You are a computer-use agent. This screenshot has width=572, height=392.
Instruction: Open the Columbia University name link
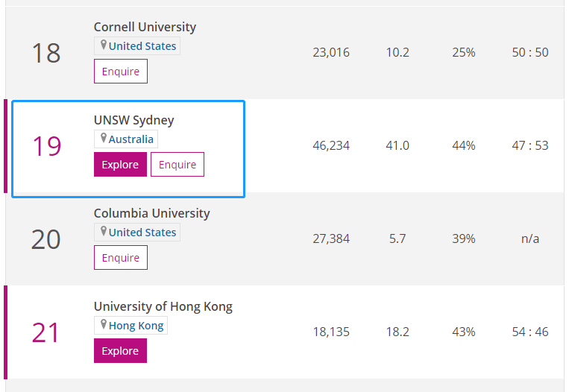[151, 213]
